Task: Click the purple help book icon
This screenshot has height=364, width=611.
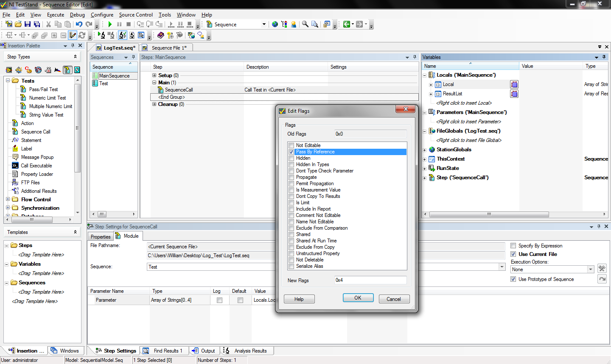Action: pyautogui.click(x=160, y=35)
